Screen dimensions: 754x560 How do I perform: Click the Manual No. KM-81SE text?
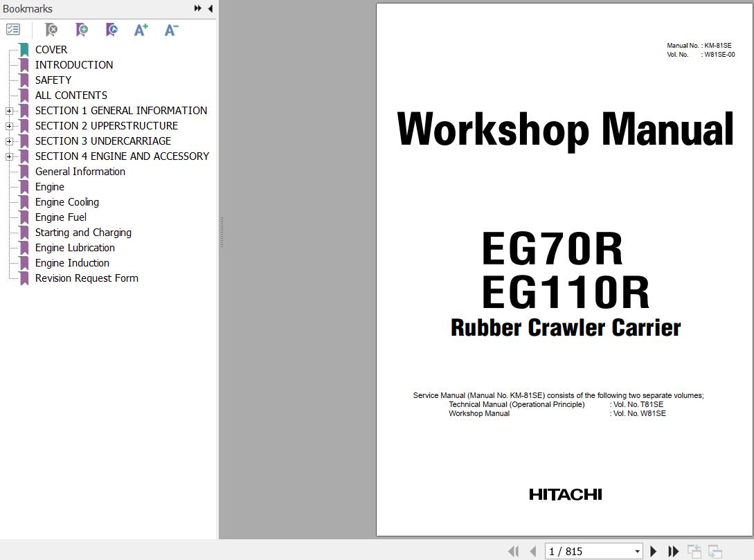point(699,46)
